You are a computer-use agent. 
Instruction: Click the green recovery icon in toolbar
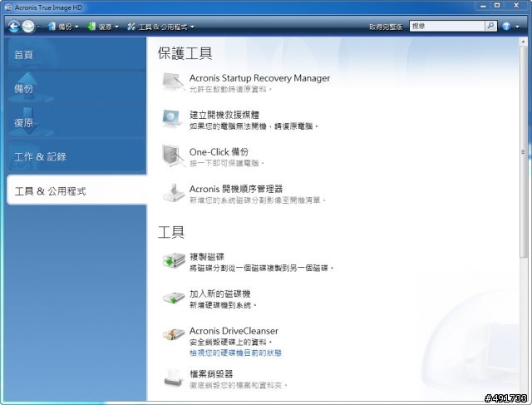tap(91, 26)
